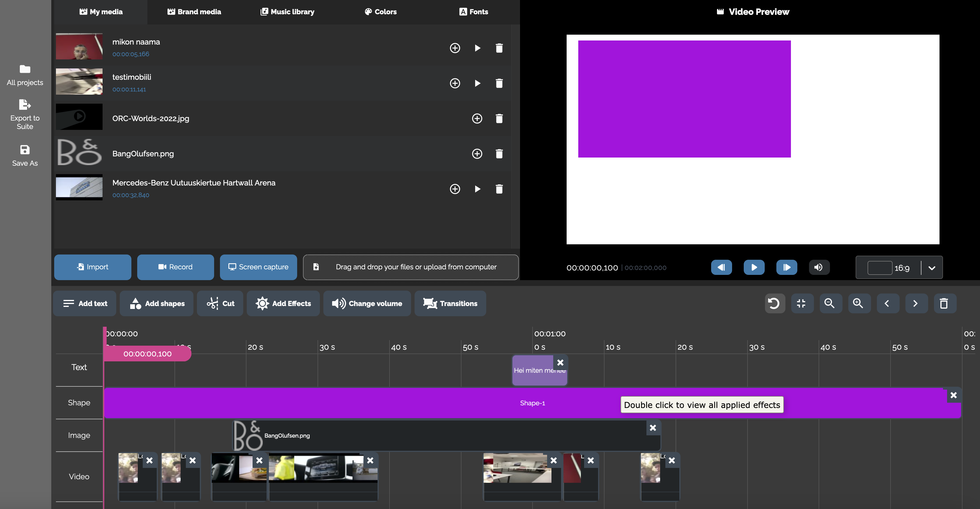Expand the 16:9 aspect ratio dropdown

(x=931, y=268)
